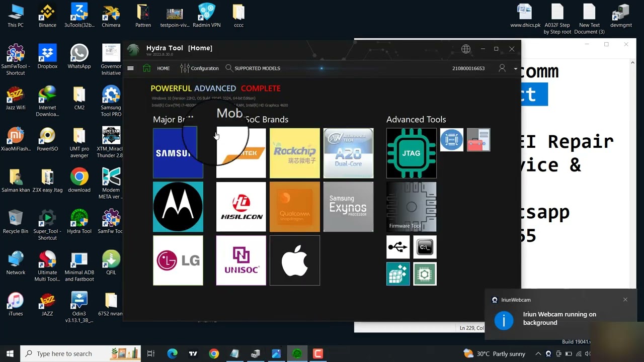Dismiss the Iriun Webcam notification
Screen dimensions: 644x362
click(625, 300)
